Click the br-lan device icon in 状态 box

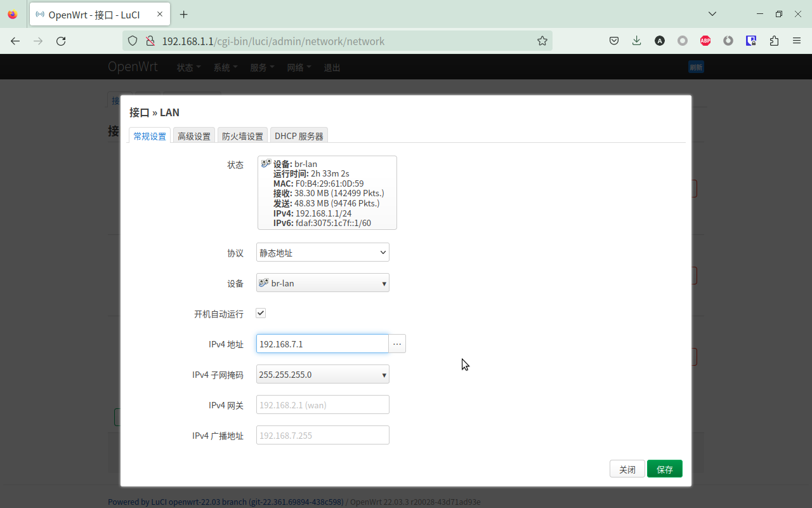coord(266,163)
